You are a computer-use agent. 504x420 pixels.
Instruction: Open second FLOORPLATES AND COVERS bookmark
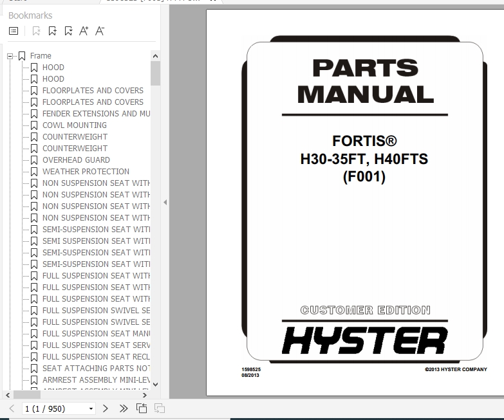click(93, 102)
